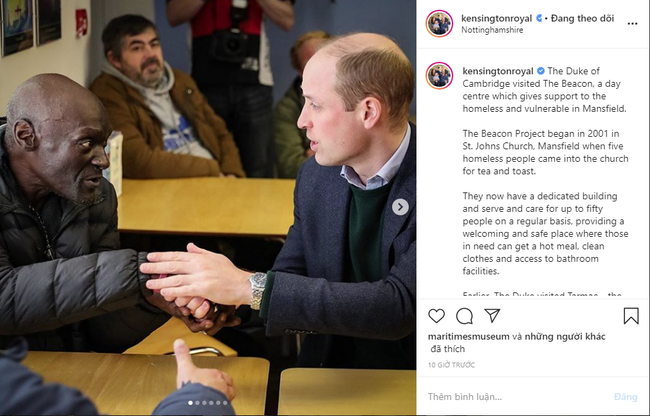
Task: Open the three-dot more options menu
Action: click(x=632, y=24)
